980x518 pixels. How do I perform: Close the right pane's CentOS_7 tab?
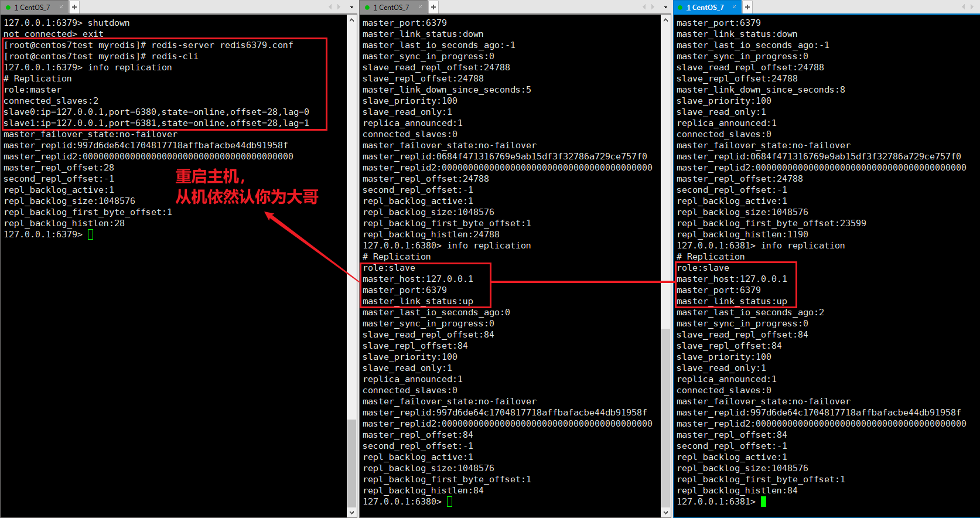[x=734, y=7]
